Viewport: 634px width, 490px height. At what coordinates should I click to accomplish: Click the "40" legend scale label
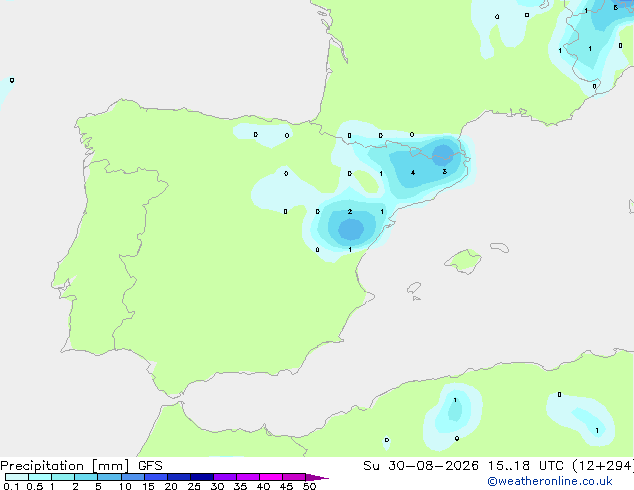coord(263,486)
